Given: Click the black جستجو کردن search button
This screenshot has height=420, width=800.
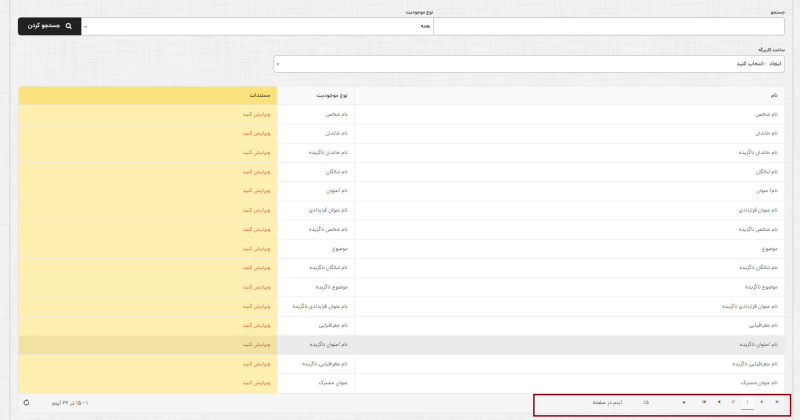Looking at the screenshot, I should (x=48, y=26).
